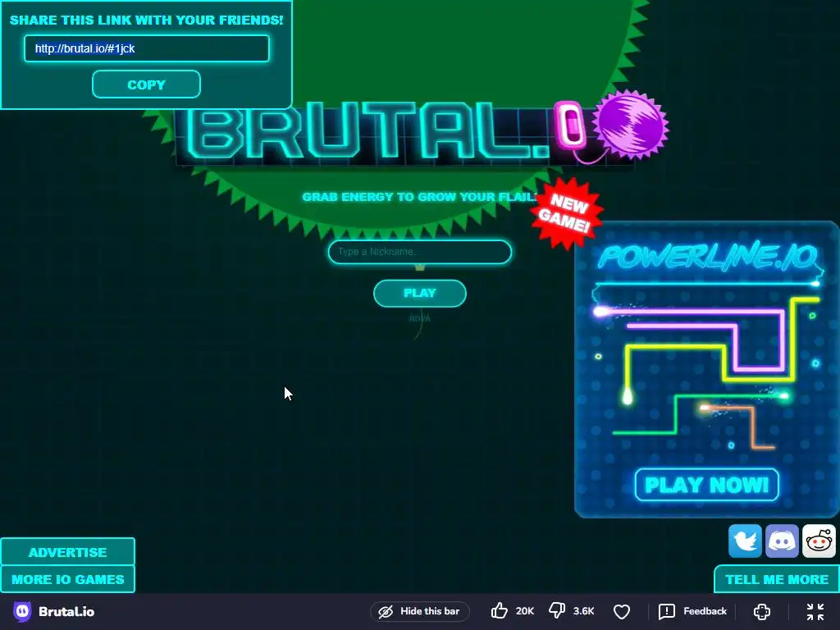Add game to favorites with heart icon
This screenshot has width=840, height=630.
coord(622,611)
